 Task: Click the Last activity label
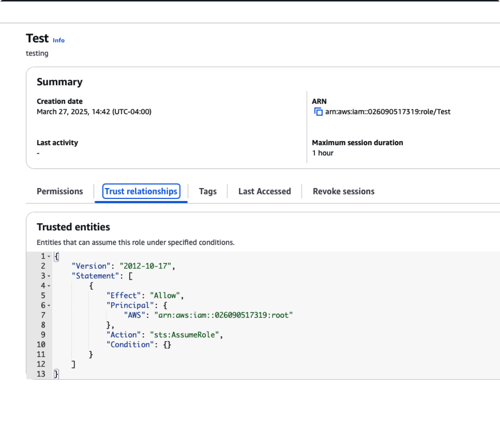click(57, 143)
